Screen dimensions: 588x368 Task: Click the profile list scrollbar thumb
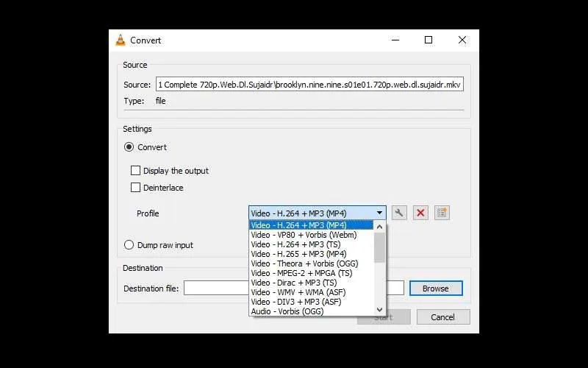coord(379,247)
